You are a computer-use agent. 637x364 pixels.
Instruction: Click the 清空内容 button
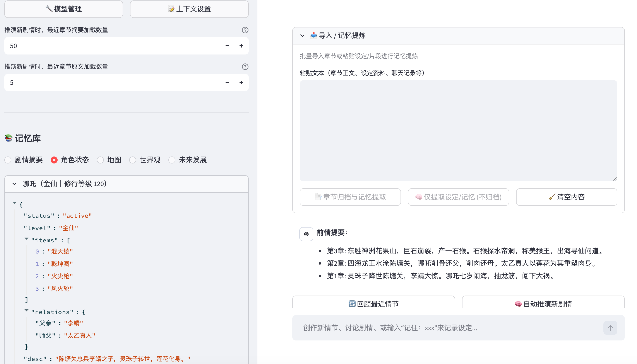click(567, 197)
